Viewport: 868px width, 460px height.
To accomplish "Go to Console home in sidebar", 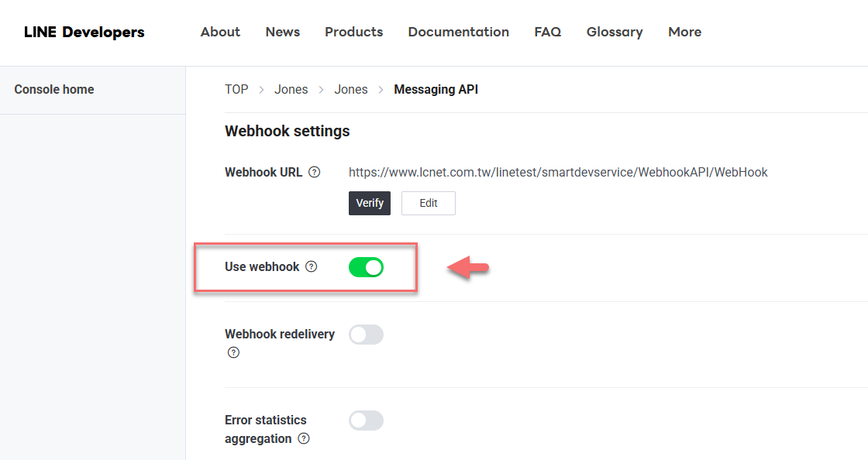I will point(54,90).
